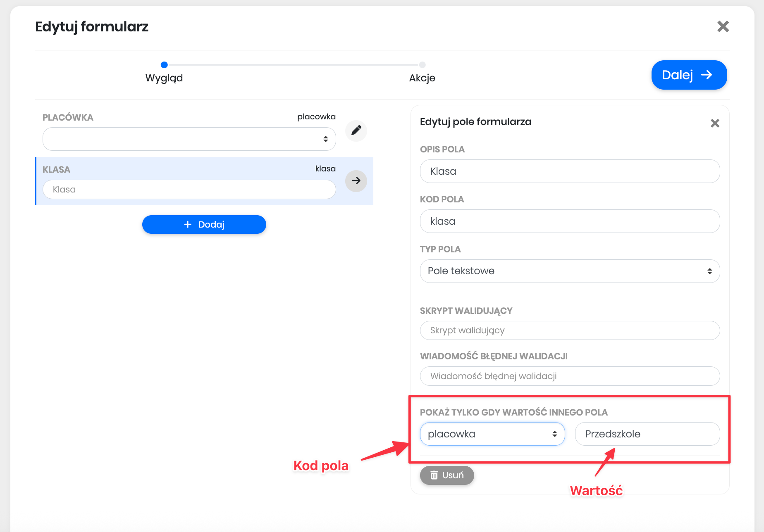Focus the Kod pola input field
Screen dimensions: 764x532
(570, 221)
